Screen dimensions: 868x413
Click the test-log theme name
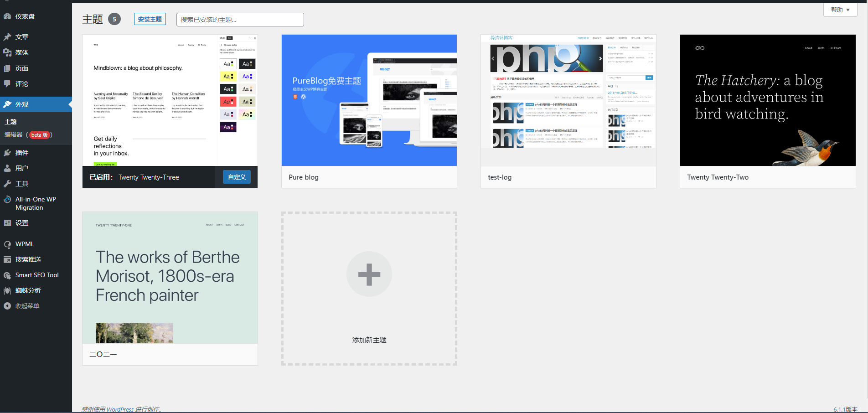click(x=500, y=177)
